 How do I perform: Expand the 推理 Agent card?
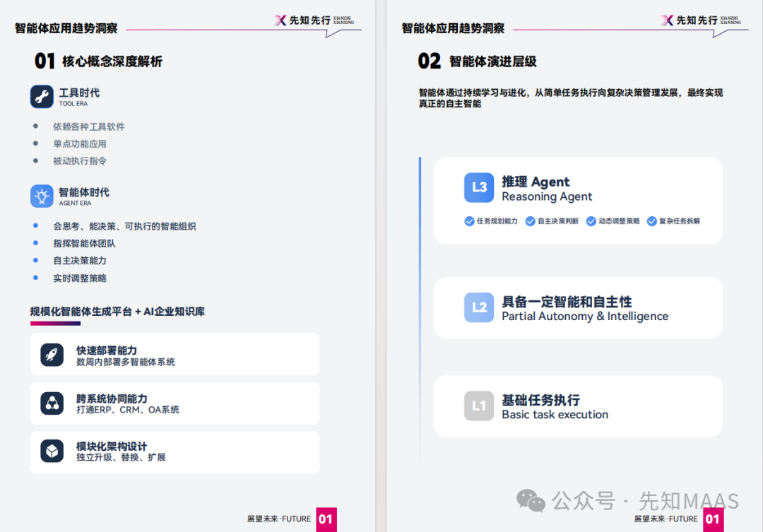579,201
